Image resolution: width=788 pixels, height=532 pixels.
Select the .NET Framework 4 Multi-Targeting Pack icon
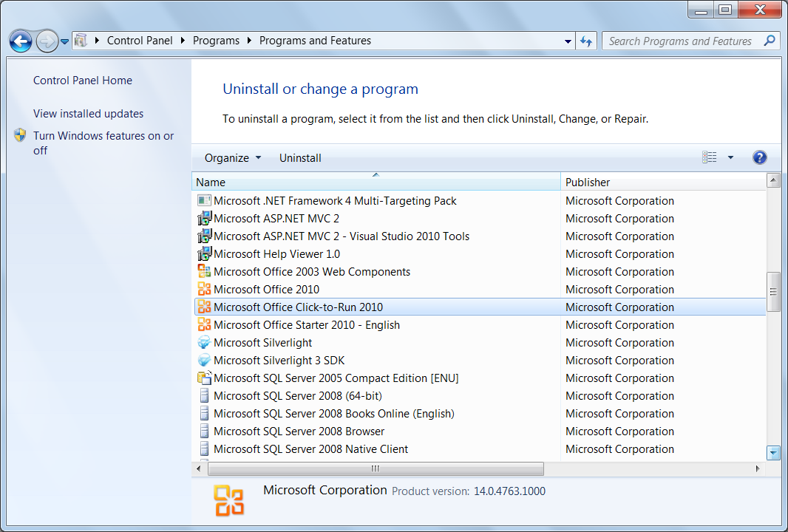(x=204, y=200)
